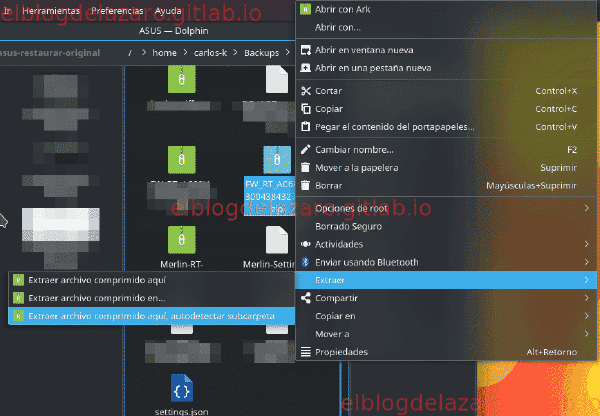Click the trash icon for Mover a la papelera

[305, 167]
